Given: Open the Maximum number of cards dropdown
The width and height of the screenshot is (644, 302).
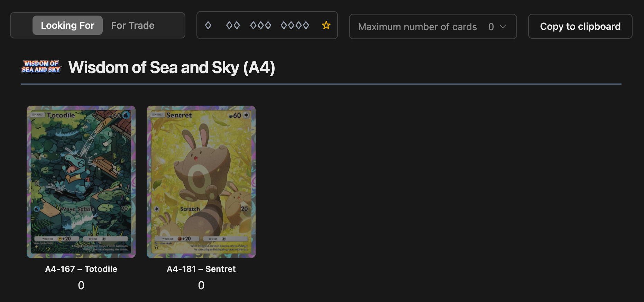Looking at the screenshot, I should click(x=432, y=27).
